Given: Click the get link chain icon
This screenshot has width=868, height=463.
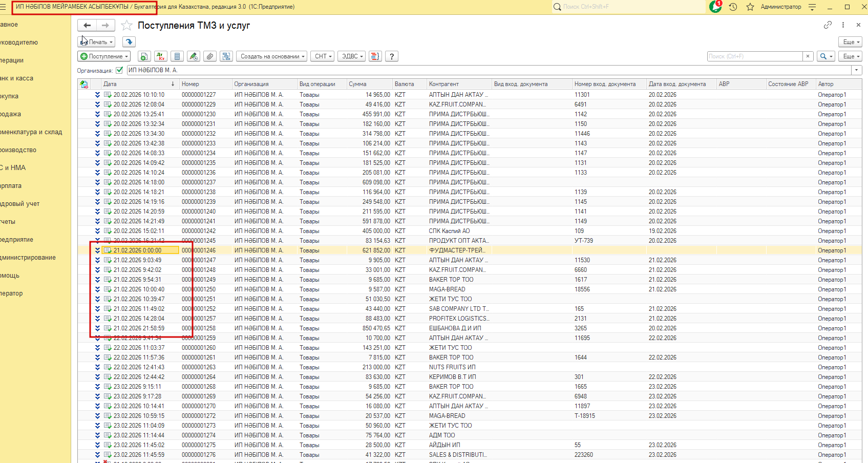Looking at the screenshot, I should click(x=828, y=25).
